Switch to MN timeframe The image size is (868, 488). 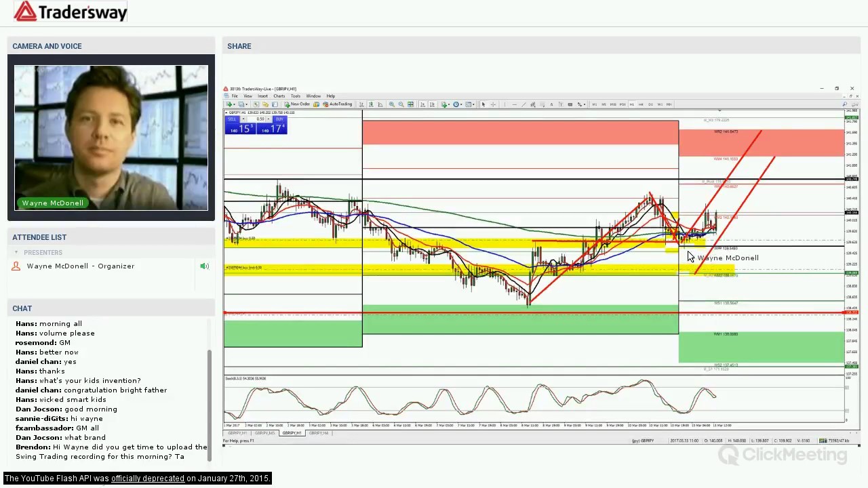coord(669,104)
